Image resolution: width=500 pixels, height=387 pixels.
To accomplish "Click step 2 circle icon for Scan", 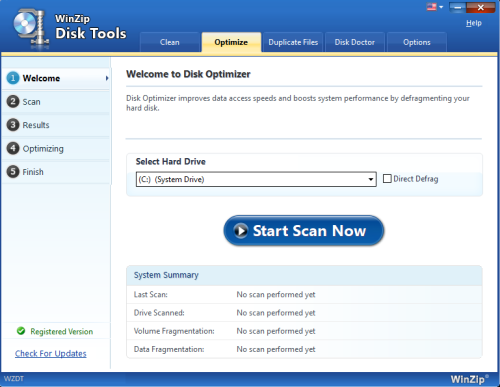I will [13, 101].
